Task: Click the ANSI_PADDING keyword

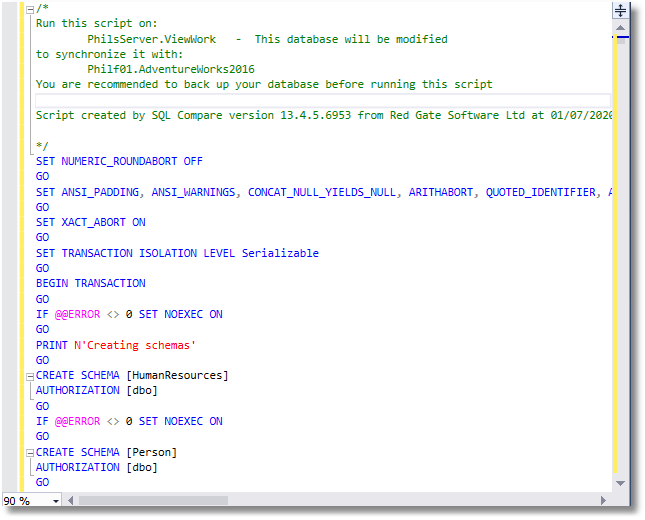Action: pyautogui.click(x=100, y=192)
